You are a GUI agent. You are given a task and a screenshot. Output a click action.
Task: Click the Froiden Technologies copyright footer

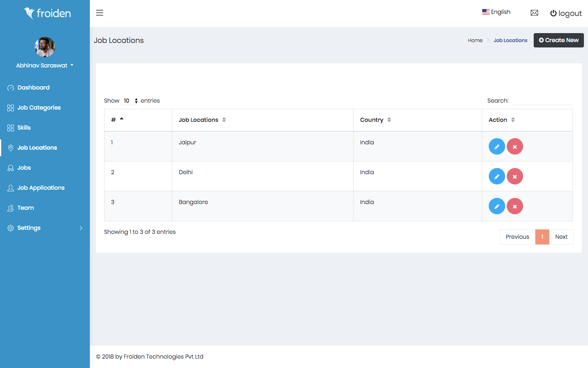(x=149, y=357)
